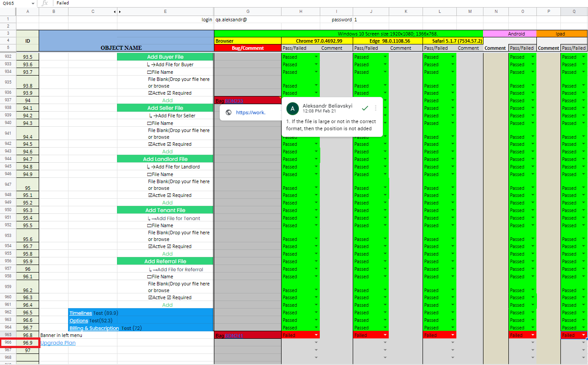The width and height of the screenshot is (588, 365).
Task: Open Android 'Failed' dropdown in row 965
Action: 533,335
